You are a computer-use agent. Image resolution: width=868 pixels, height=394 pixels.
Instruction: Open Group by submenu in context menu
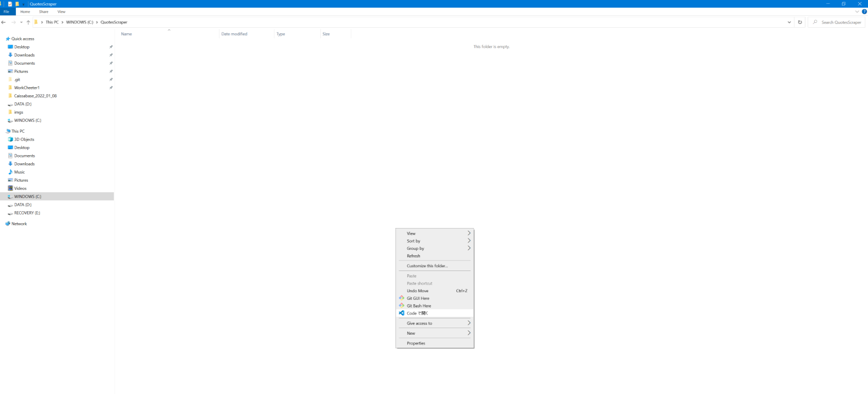coord(435,248)
